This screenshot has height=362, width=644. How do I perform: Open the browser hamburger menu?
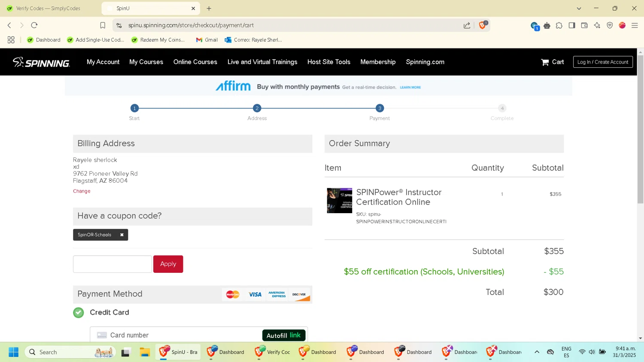click(x=635, y=25)
